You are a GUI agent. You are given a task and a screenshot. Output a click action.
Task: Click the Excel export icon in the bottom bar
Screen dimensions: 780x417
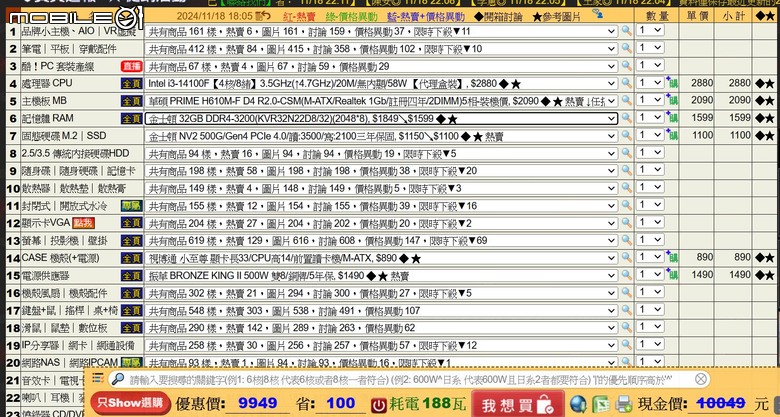click(601, 403)
